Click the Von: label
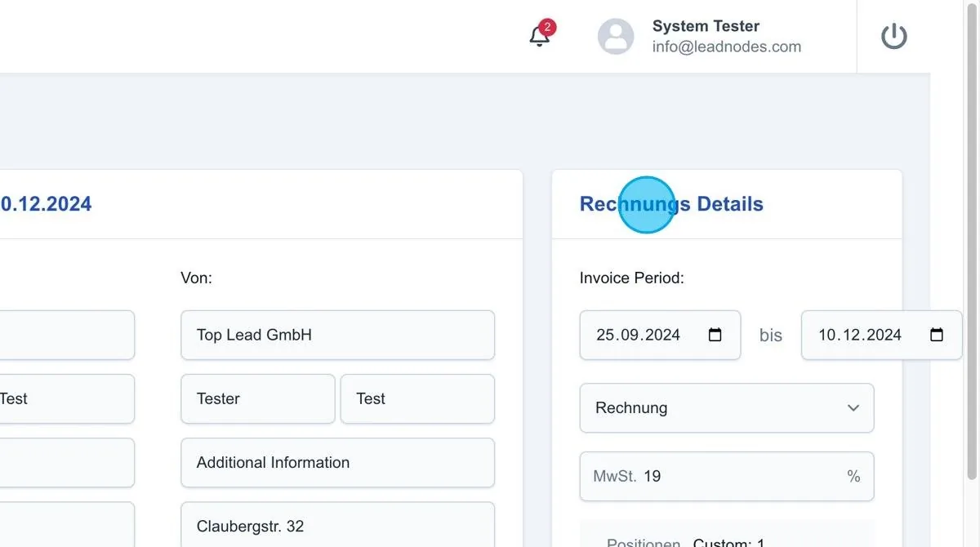This screenshot has width=980, height=547. pos(196,278)
